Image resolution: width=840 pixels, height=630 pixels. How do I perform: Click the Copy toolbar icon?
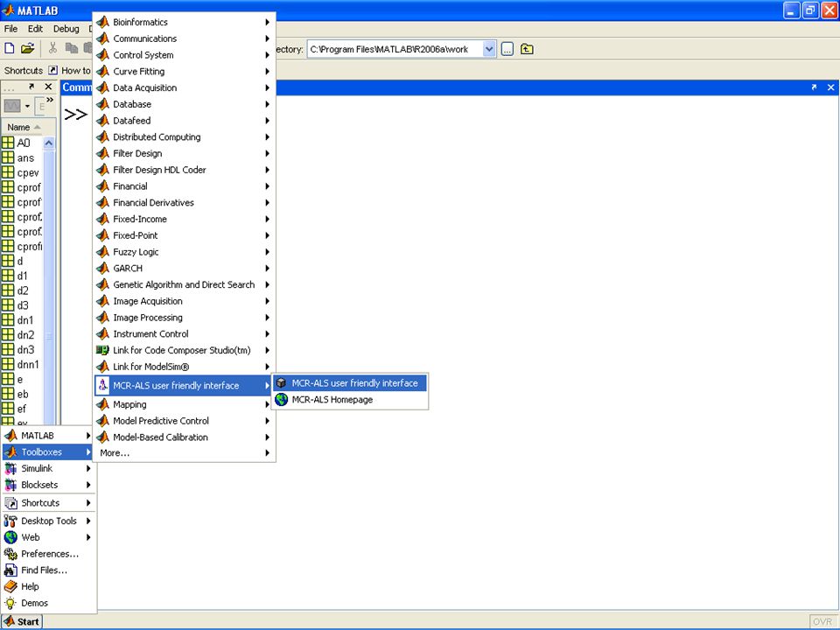tap(71, 49)
